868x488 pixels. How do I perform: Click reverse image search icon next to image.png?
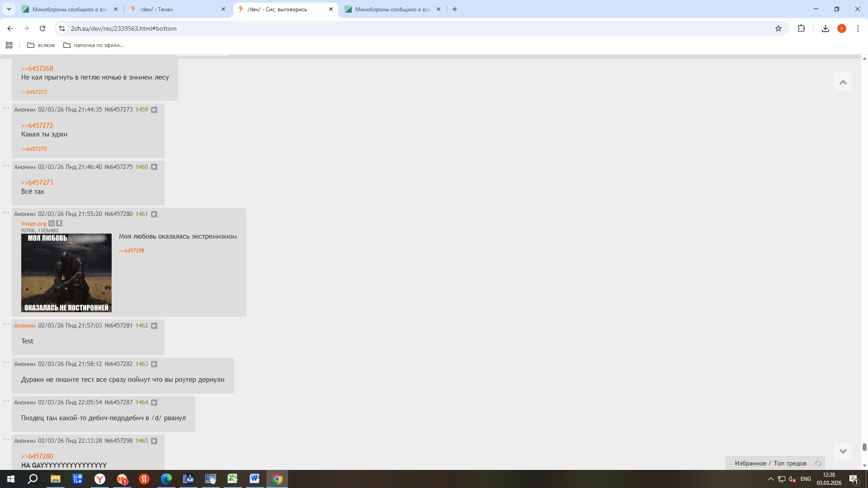coord(52,223)
